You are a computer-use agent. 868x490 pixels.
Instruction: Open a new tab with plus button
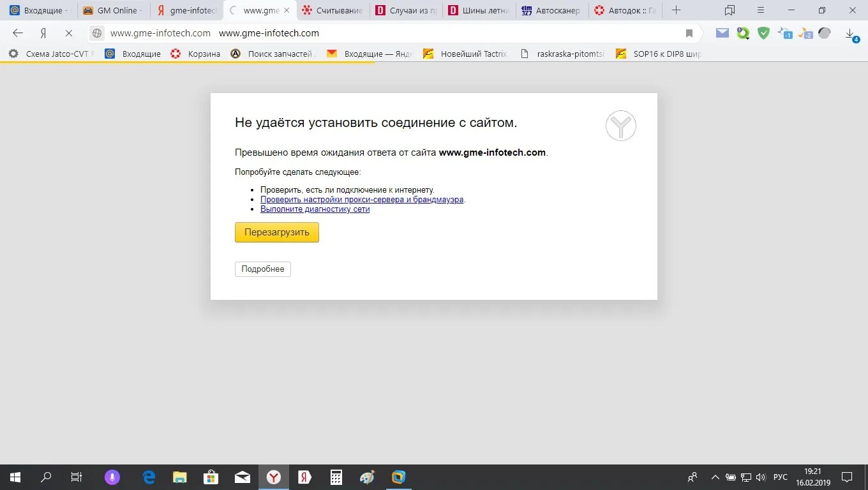point(677,10)
